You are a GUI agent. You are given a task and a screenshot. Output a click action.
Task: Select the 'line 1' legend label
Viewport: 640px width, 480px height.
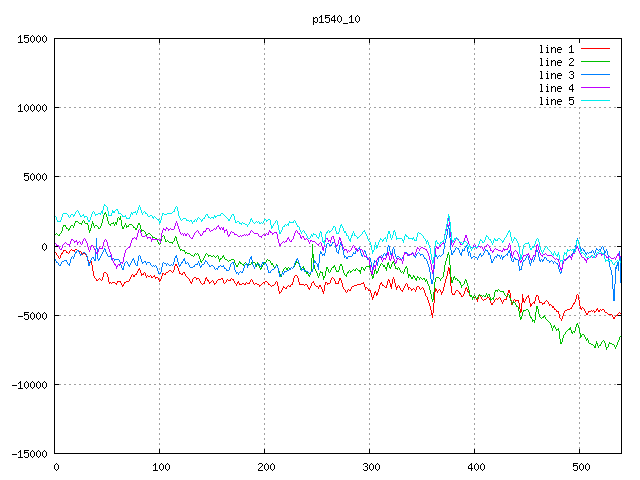[556, 49]
